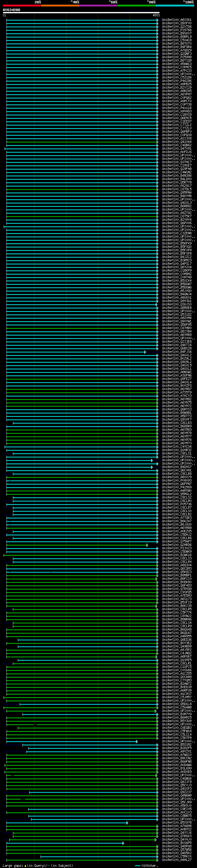Click the UniRef100_A9RZ45 hit name

point(176,91)
